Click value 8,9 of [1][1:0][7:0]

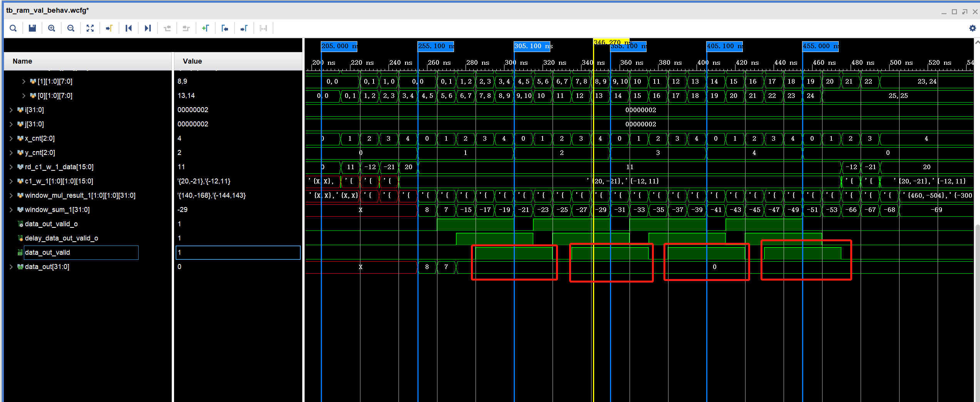(182, 81)
